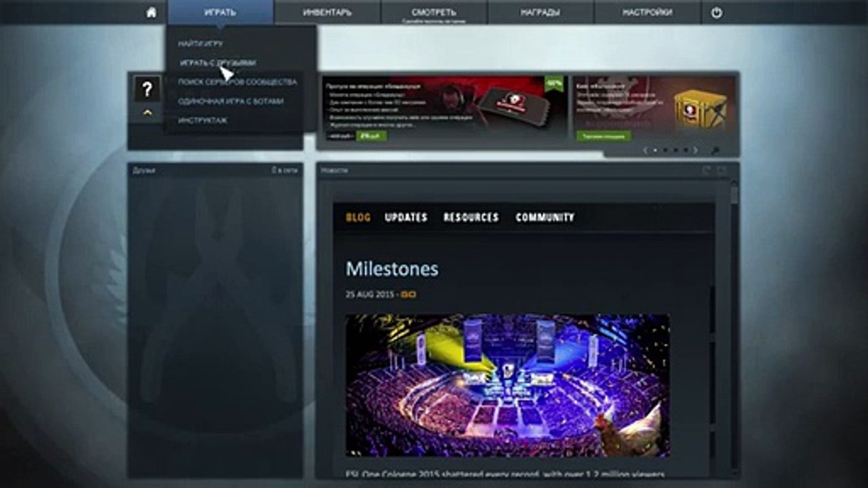This screenshot has height=488, width=868.
Task: Expand the news panel window icon
Action: (722, 170)
